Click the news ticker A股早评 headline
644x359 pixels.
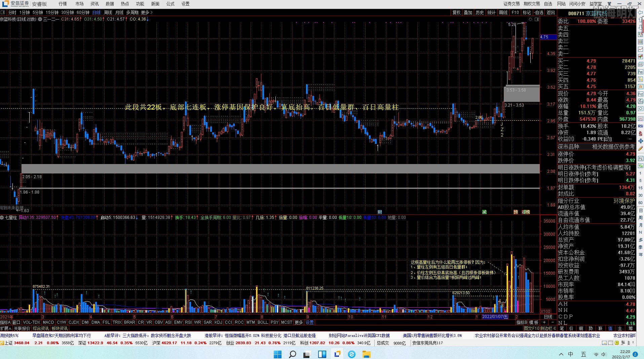click(x=148, y=335)
